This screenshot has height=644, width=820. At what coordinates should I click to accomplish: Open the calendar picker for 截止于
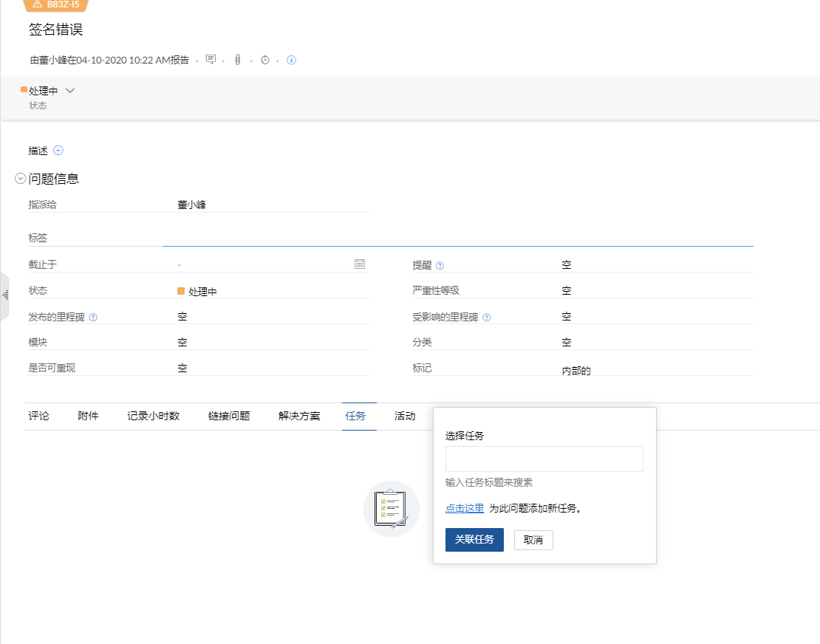pyautogui.click(x=360, y=264)
